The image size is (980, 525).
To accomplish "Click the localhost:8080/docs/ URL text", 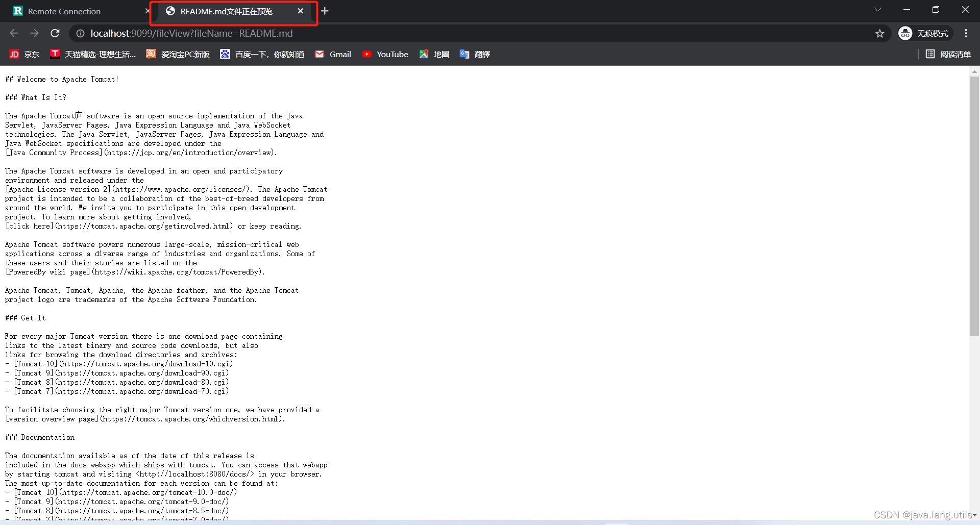I will pos(194,474).
